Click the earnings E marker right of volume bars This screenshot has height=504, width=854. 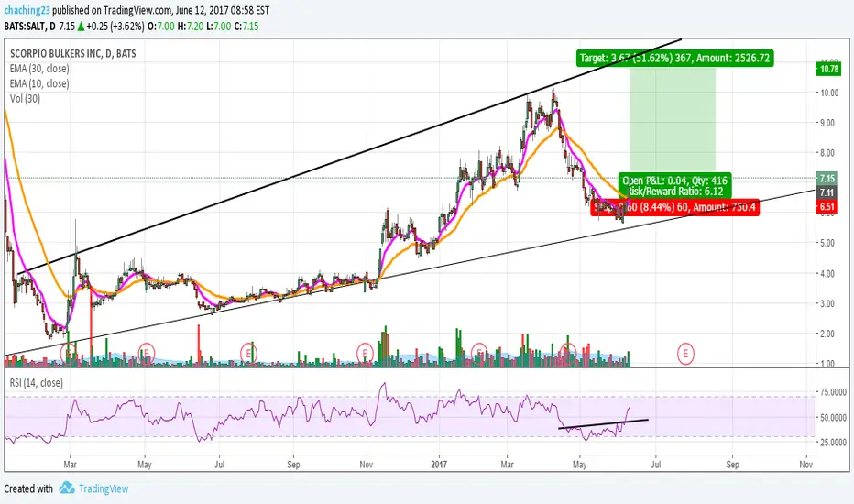pyautogui.click(x=685, y=354)
